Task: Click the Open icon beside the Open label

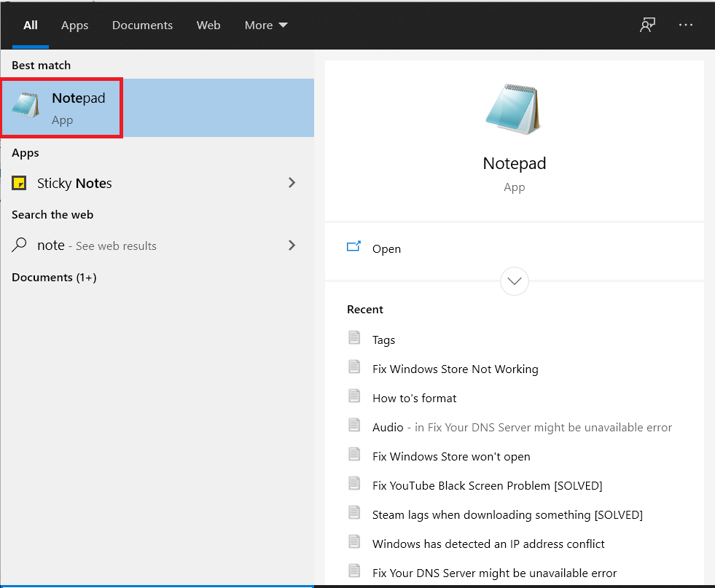Action: pos(354,248)
